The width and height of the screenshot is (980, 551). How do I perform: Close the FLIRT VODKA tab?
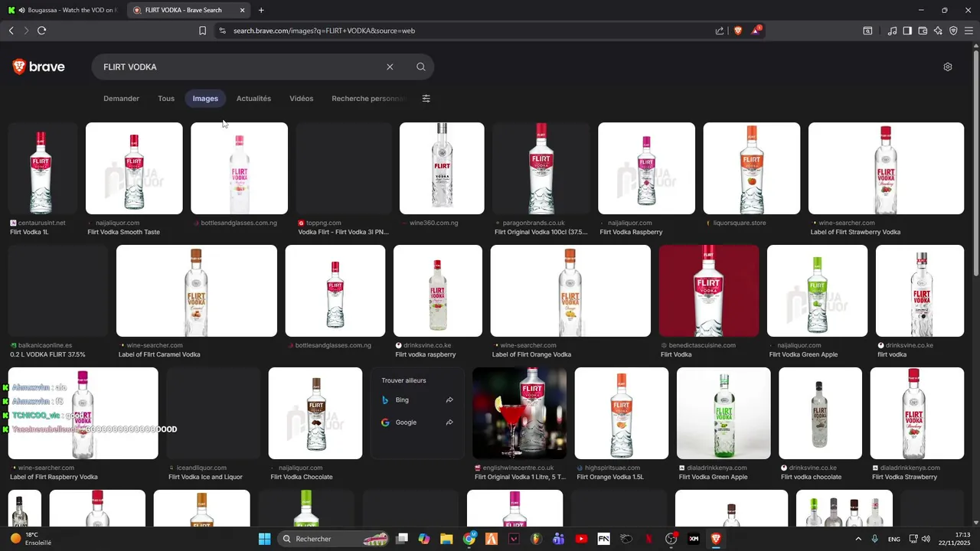point(243,10)
